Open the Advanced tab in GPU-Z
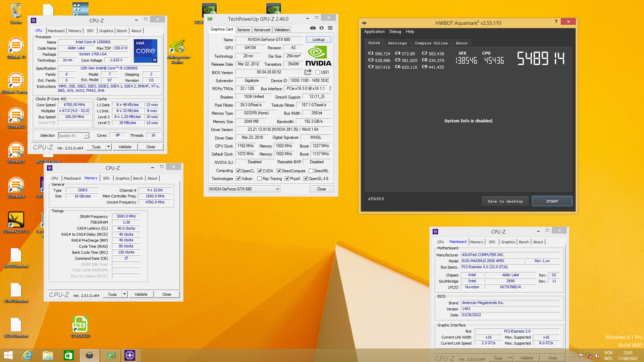The image size is (644, 362). point(262,30)
